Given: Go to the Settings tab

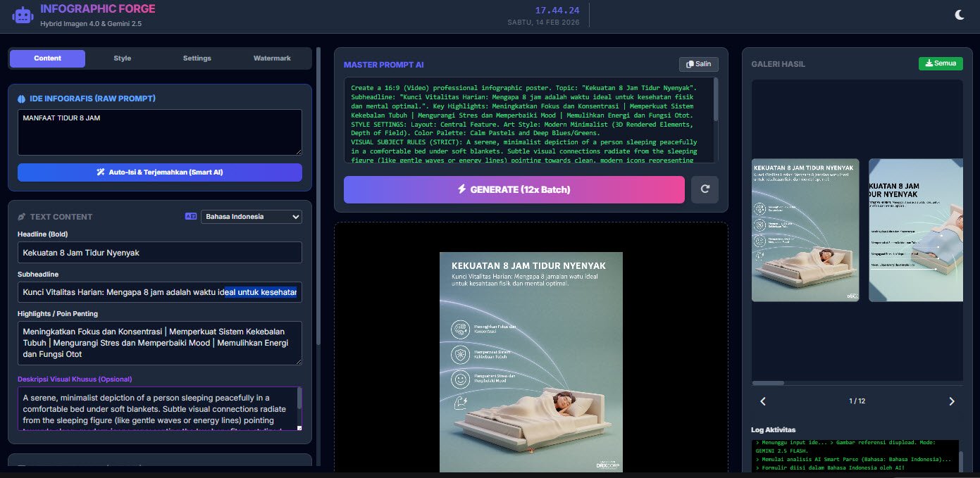Looking at the screenshot, I should coord(197,58).
